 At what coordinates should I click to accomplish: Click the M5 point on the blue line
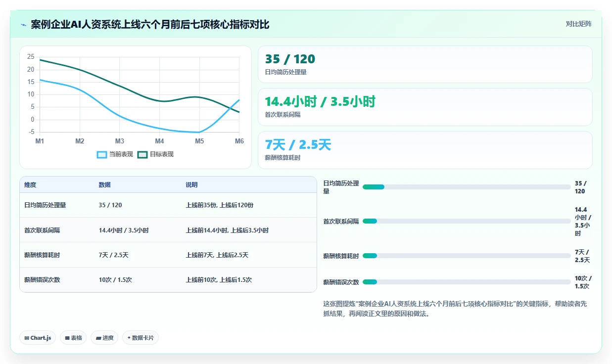199,132
